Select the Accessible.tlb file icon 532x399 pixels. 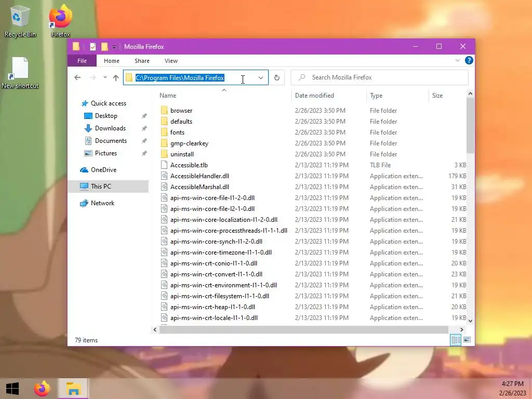(x=164, y=165)
